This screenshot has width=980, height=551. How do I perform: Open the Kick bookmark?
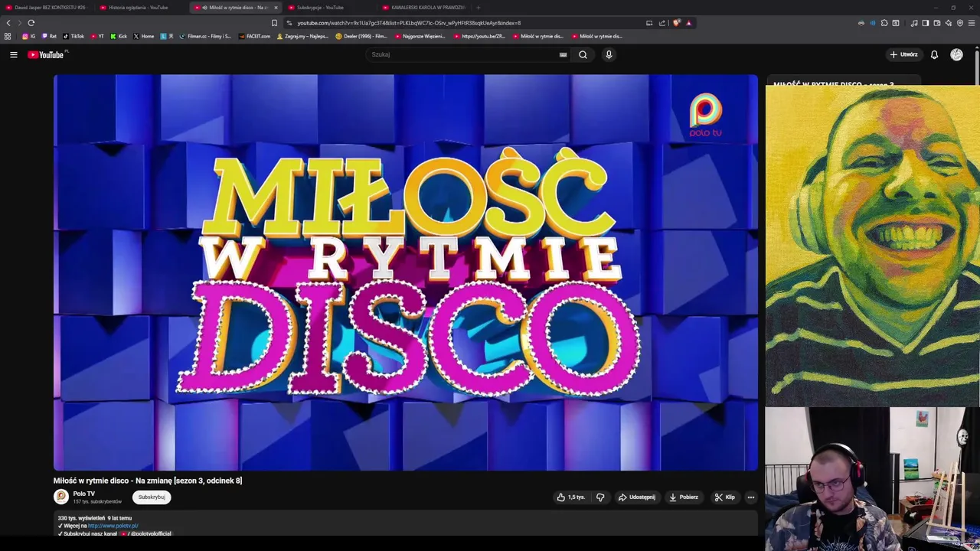coord(119,36)
